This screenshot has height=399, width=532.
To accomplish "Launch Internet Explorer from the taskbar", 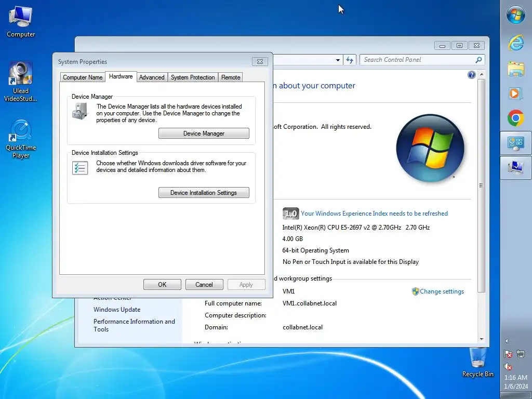I will [x=516, y=43].
